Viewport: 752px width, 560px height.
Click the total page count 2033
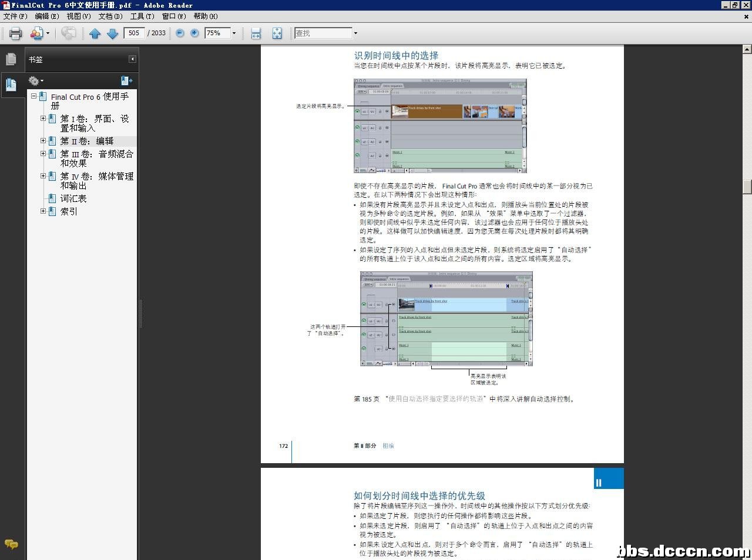click(x=159, y=33)
